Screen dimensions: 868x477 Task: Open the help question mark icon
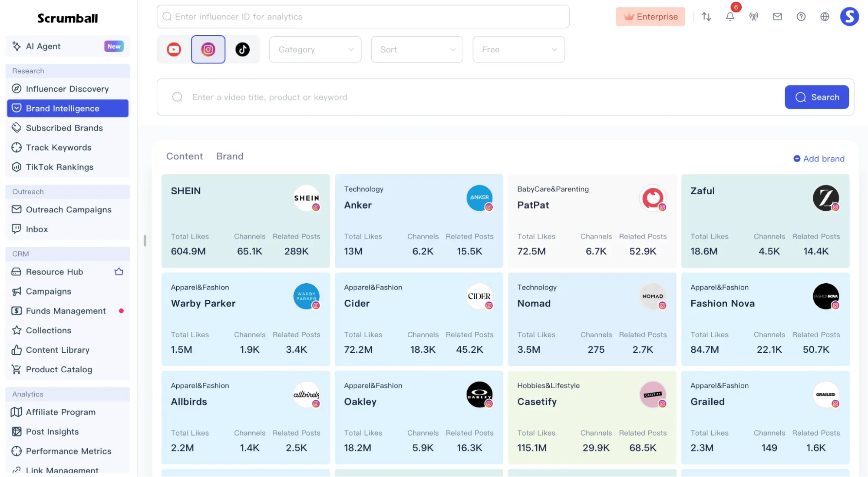point(801,17)
